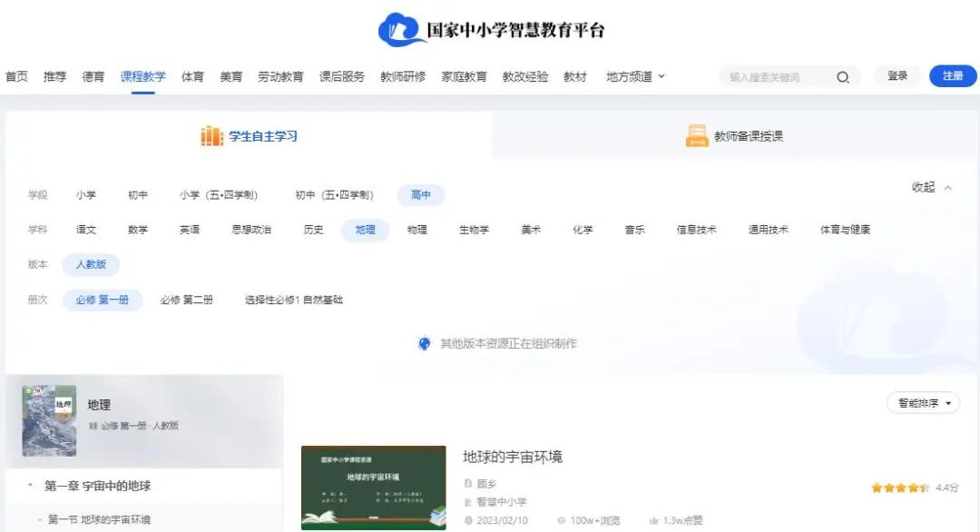Screen dimensions: 980x532
Task: Select 必修 第二册 volume filter
Action: click(186, 300)
